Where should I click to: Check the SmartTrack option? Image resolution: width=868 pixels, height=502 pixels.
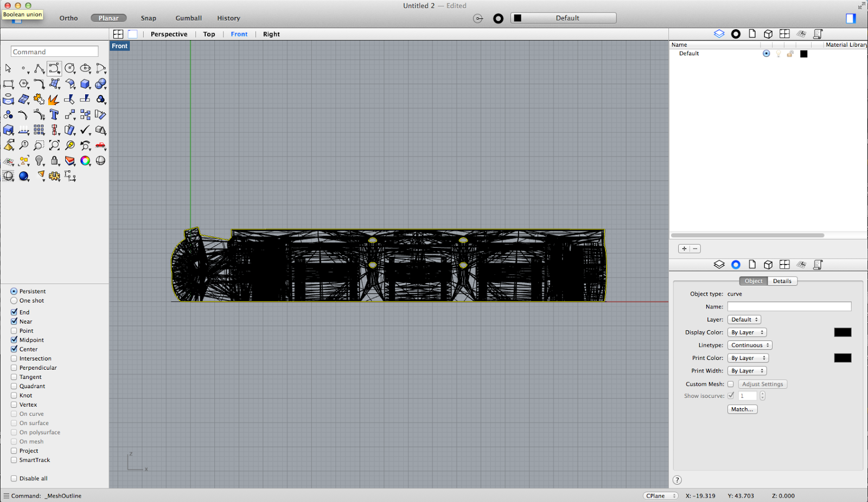coord(14,460)
